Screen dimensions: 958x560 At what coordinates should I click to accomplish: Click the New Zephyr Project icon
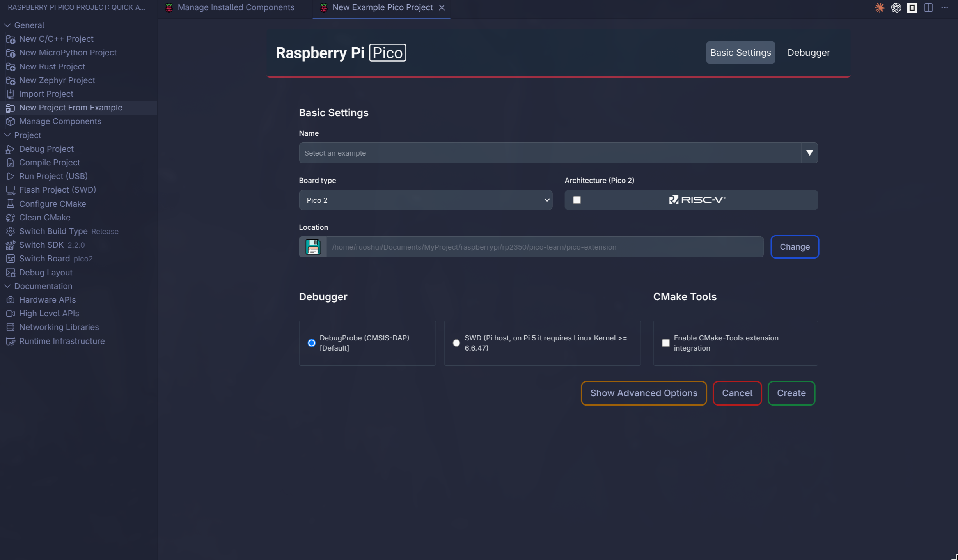pyautogui.click(x=11, y=80)
